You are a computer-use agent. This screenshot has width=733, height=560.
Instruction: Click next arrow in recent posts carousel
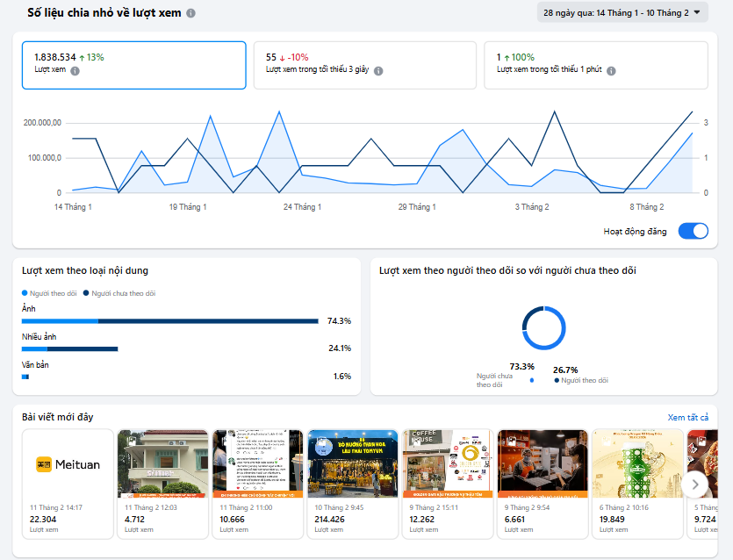694,484
